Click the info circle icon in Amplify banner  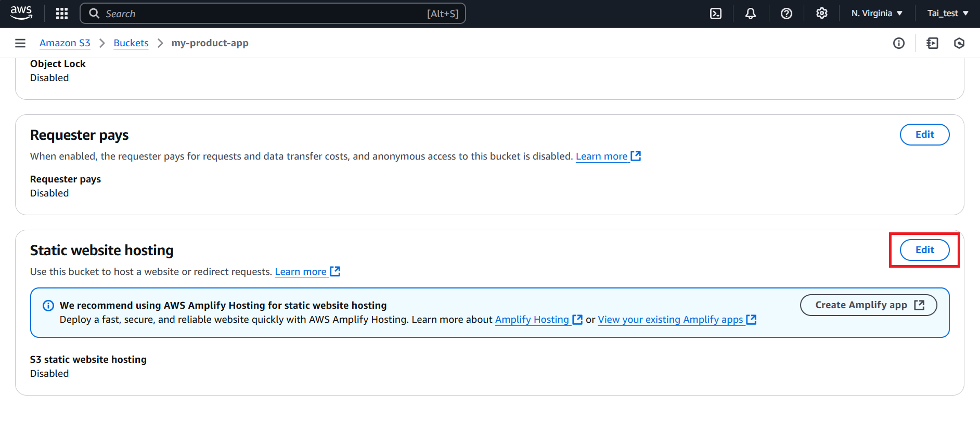point(48,306)
